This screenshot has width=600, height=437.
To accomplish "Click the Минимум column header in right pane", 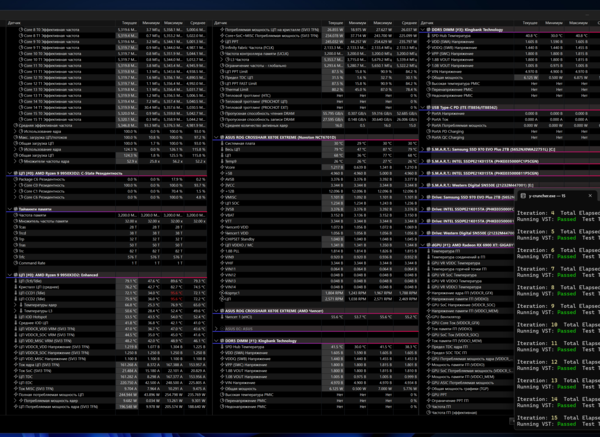I will click(554, 23).
